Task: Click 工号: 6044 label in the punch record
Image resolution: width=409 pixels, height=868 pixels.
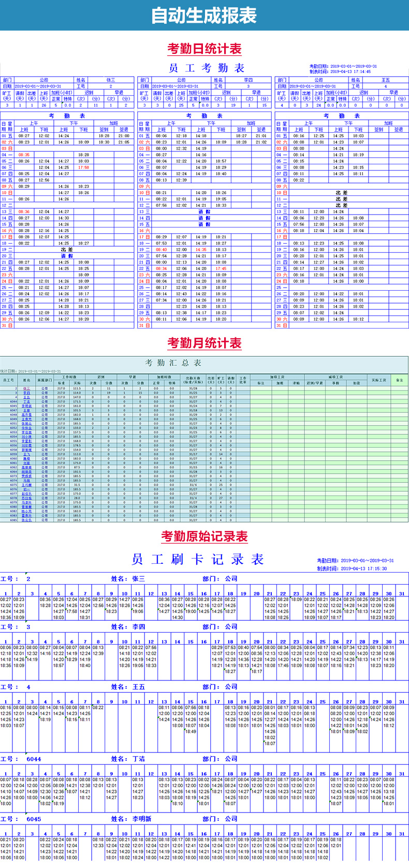Action: [x=21, y=759]
